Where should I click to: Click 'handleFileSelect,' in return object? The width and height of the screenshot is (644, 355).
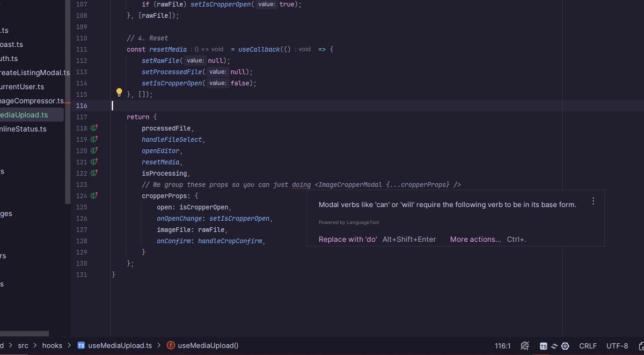pos(174,140)
